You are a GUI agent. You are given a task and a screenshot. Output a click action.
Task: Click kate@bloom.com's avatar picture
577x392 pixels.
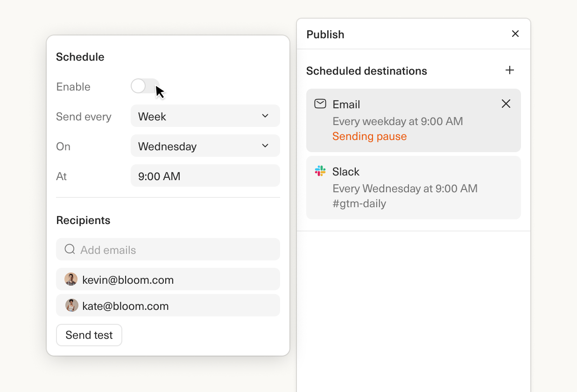[71, 306]
